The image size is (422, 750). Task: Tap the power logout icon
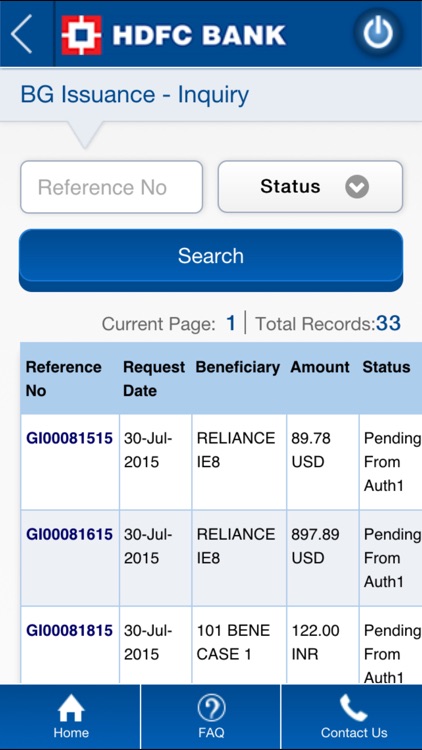tap(378, 33)
